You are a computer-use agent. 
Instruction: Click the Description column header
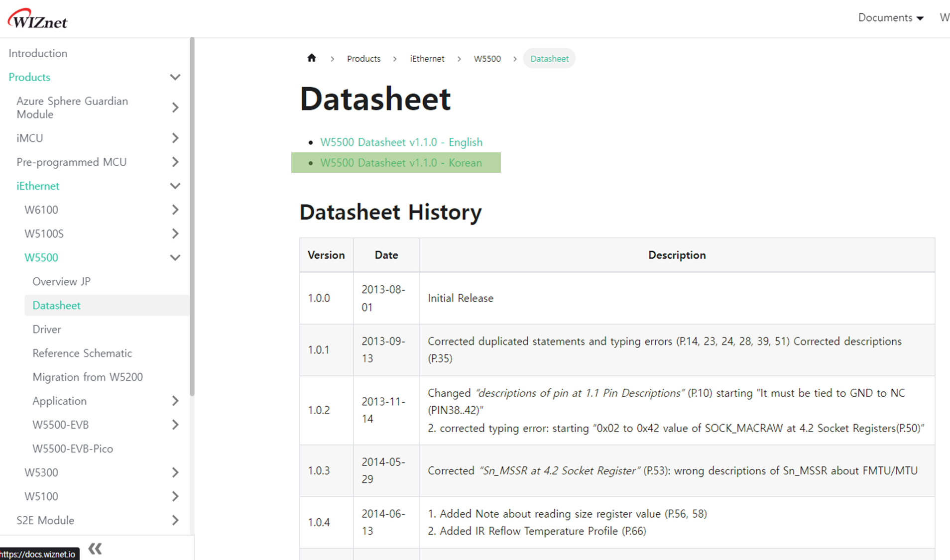pyautogui.click(x=677, y=255)
